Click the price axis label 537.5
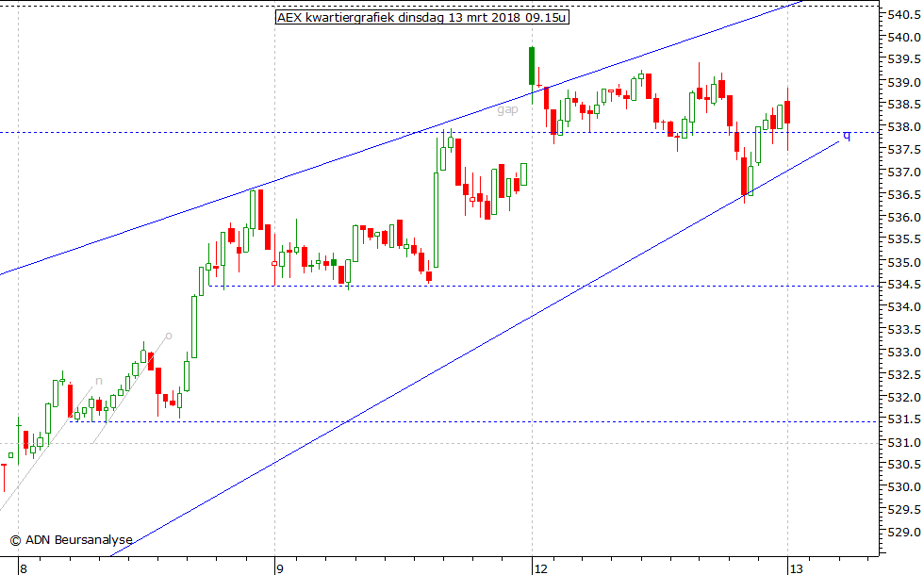The image size is (924, 575). 903,150
